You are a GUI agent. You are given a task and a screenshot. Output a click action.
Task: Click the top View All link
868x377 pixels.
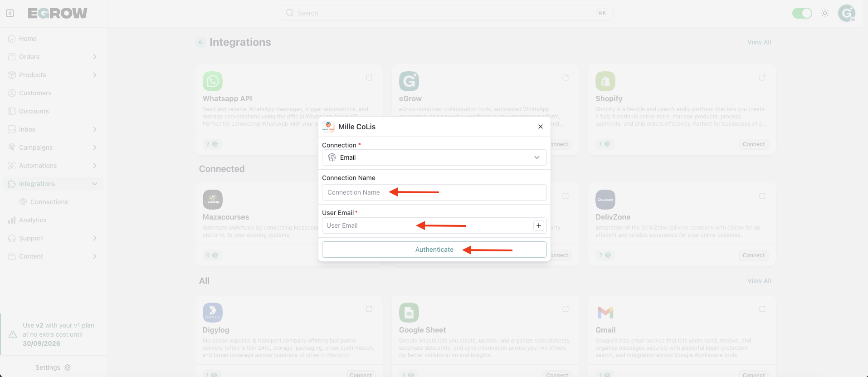point(759,42)
